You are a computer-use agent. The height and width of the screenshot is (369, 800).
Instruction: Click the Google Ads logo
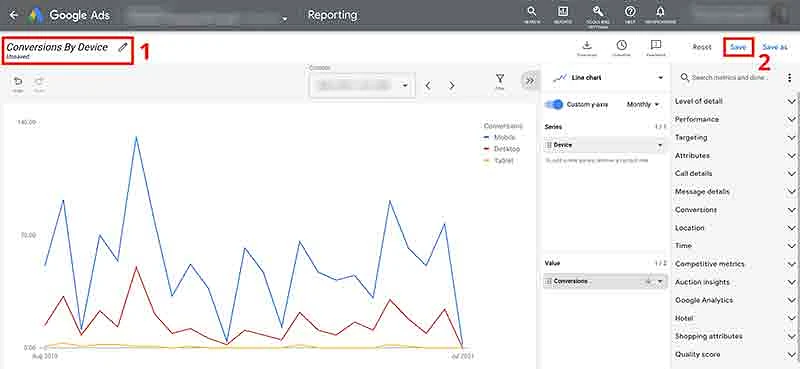pos(36,15)
